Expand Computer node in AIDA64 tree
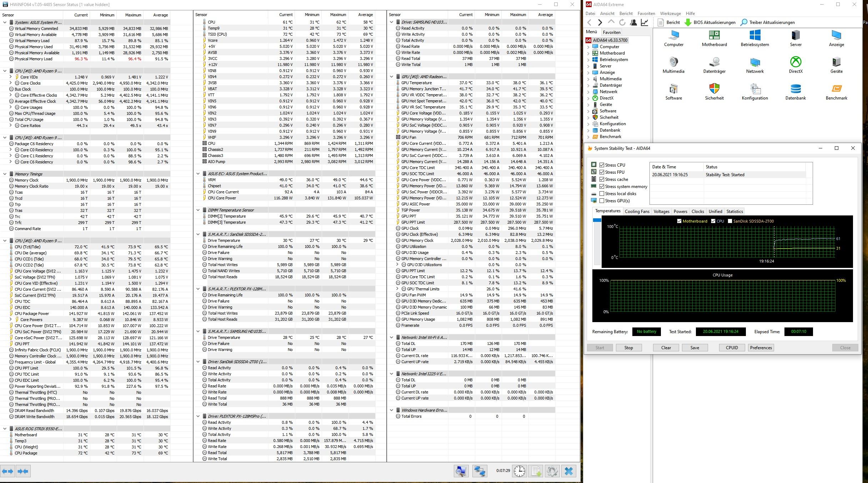The image size is (868, 483). click(x=588, y=47)
